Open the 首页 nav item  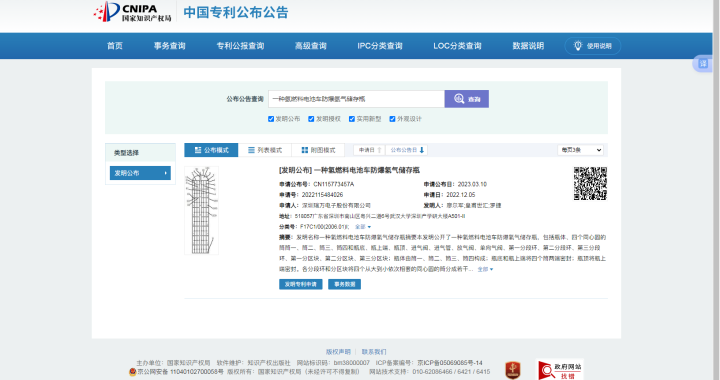(115, 46)
